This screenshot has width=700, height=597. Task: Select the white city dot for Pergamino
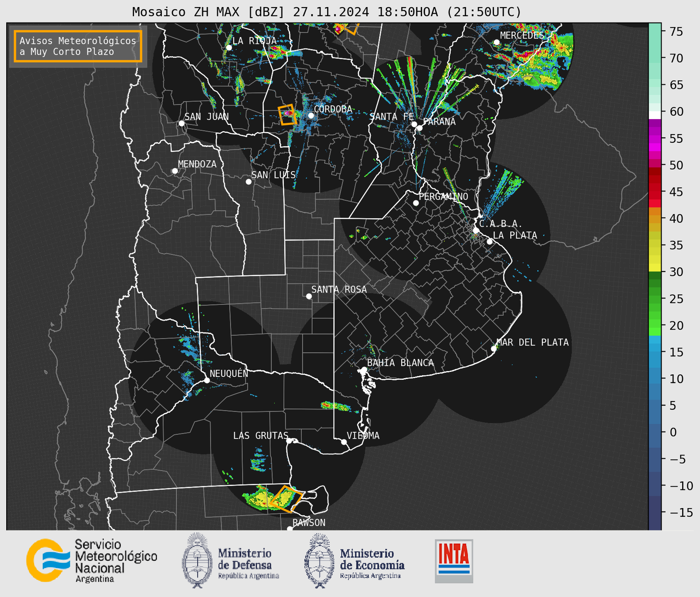coord(416,203)
